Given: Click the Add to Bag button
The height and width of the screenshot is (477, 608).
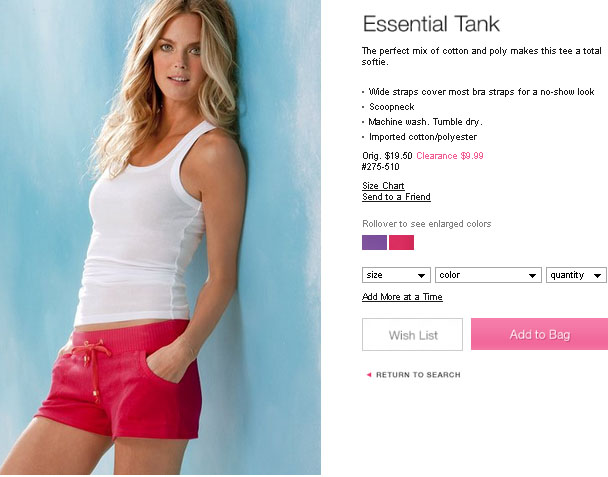Looking at the screenshot, I should pos(539,334).
